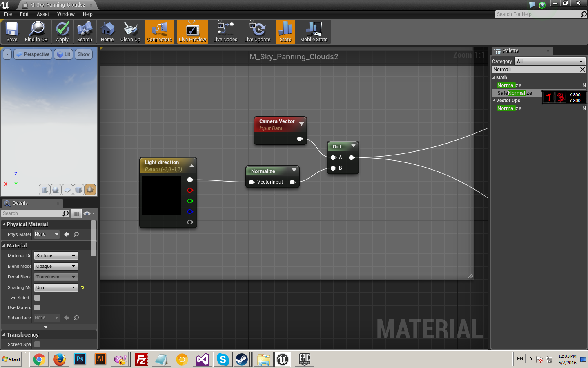Click the Save toolbar icon
The image size is (588, 368).
(x=12, y=32)
